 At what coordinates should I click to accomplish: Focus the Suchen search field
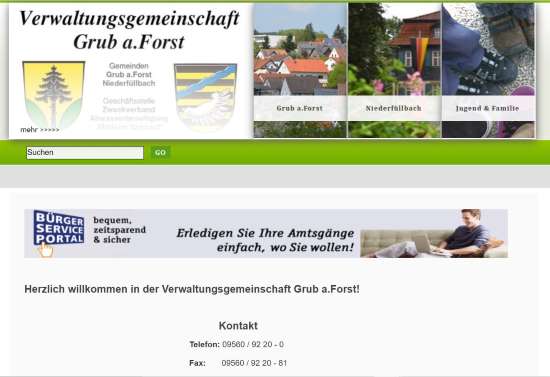[x=85, y=153]
